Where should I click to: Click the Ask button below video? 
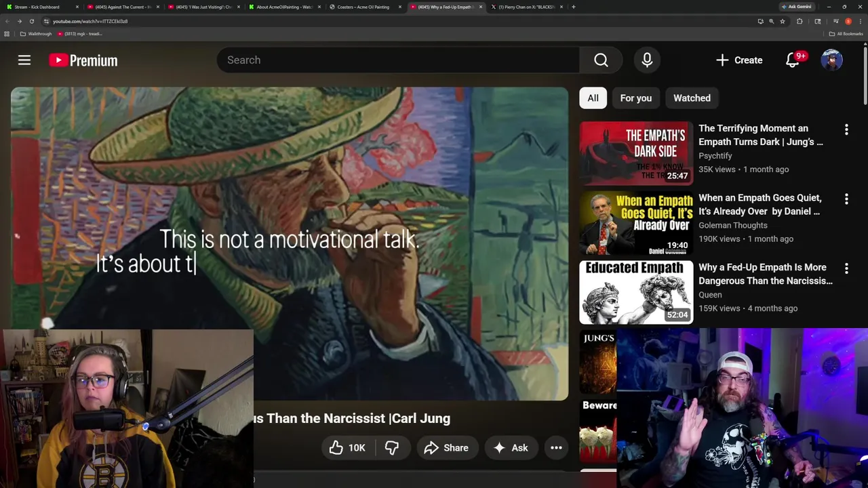coord(511,448)
